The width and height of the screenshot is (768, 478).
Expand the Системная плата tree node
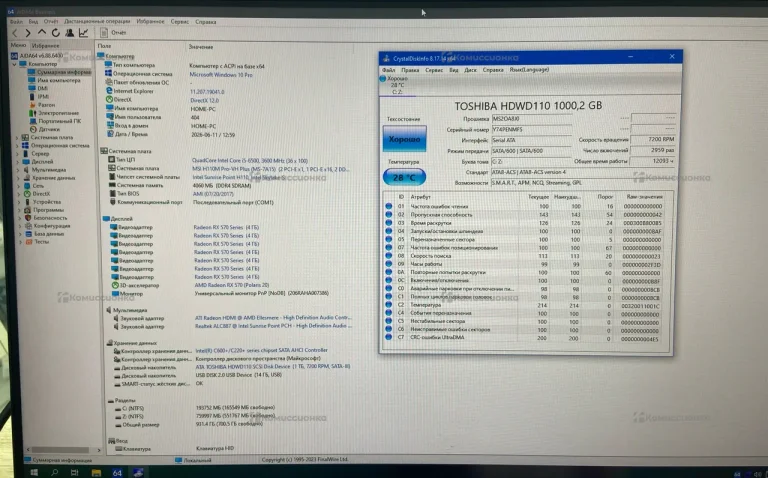[18, 138]
